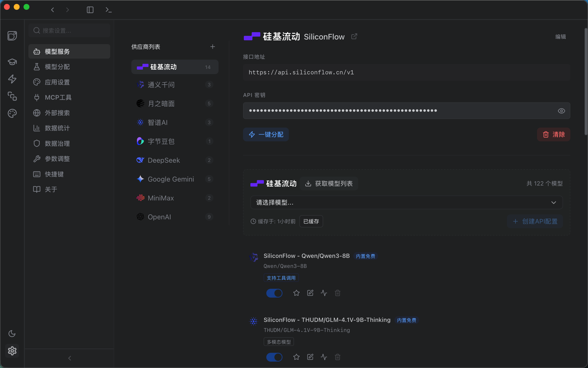
Task: Select OpenAI provider
Action: pyautogui.click(x=175, y=217)
